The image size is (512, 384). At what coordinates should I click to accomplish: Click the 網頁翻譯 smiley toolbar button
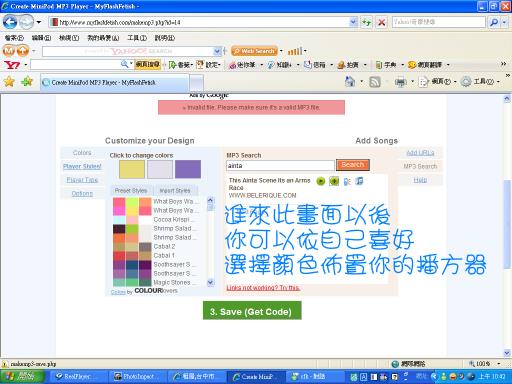tap(425, 65)
